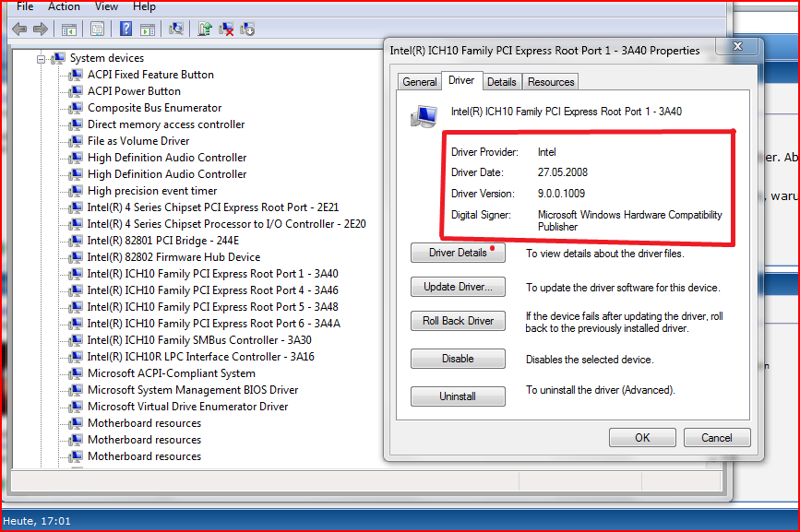Select the Driver tab

click(x=461, y=80)
